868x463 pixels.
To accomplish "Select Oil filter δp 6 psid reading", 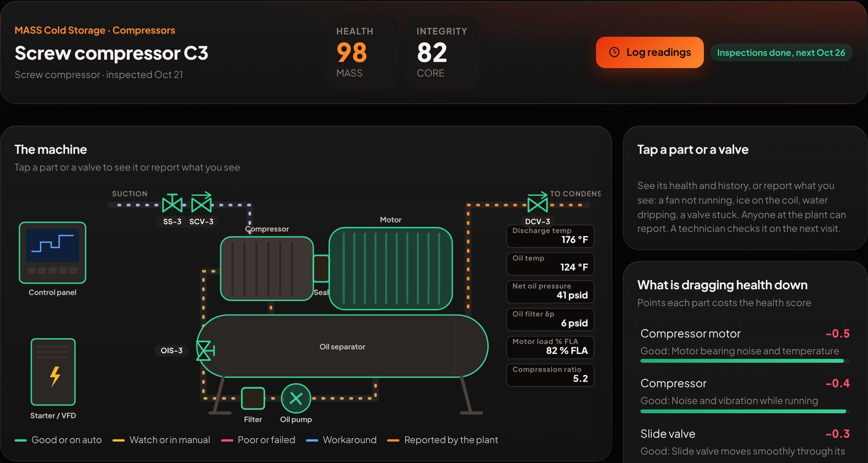I will (x=550, y=320).
